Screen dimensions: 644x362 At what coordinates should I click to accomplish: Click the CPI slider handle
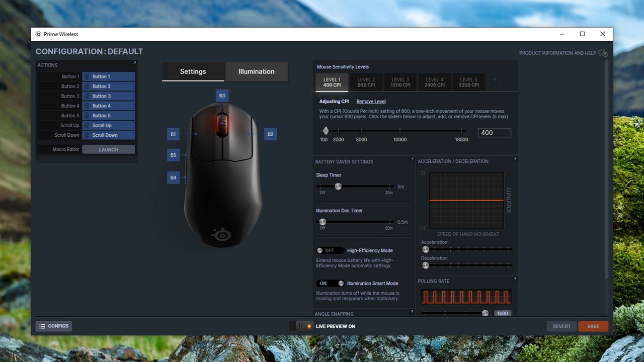pyautogui.click(x=326, y=131)
